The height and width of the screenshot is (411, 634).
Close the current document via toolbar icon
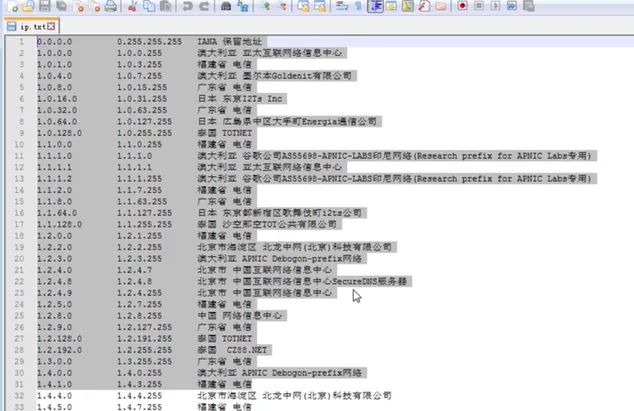pyautogui.click(x=79, y=6)
